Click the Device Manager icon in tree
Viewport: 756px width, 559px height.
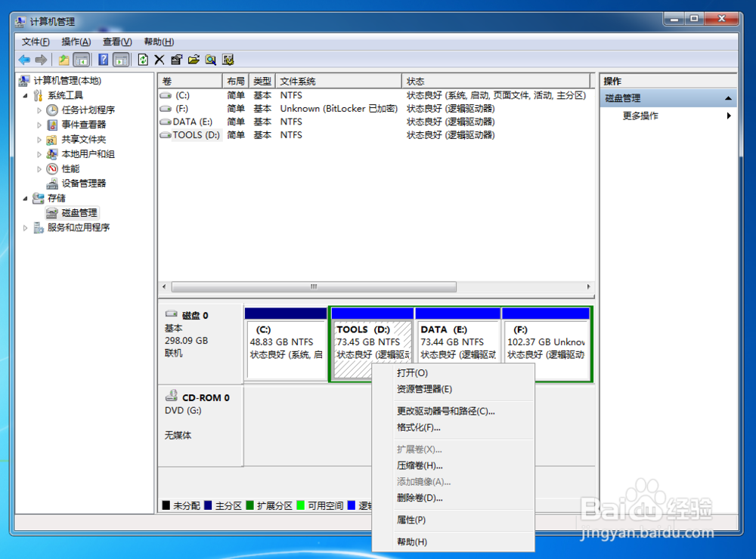point(52,184)
